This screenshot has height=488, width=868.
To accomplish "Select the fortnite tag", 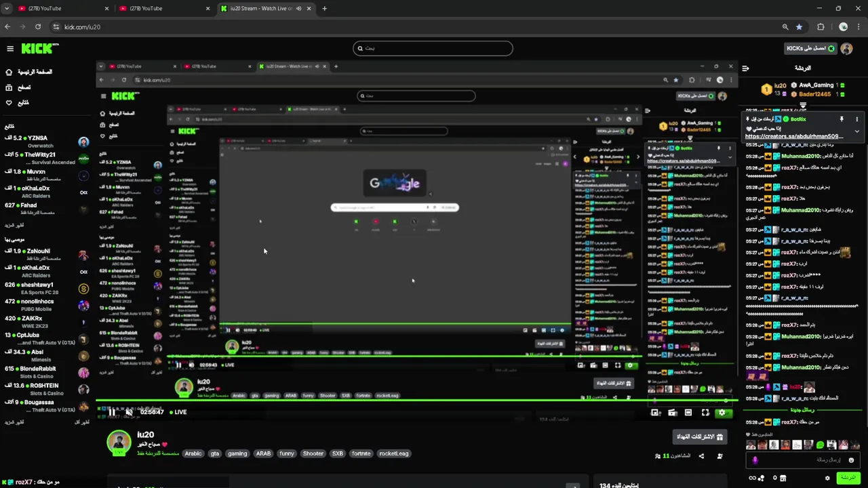I will [361, 453].
